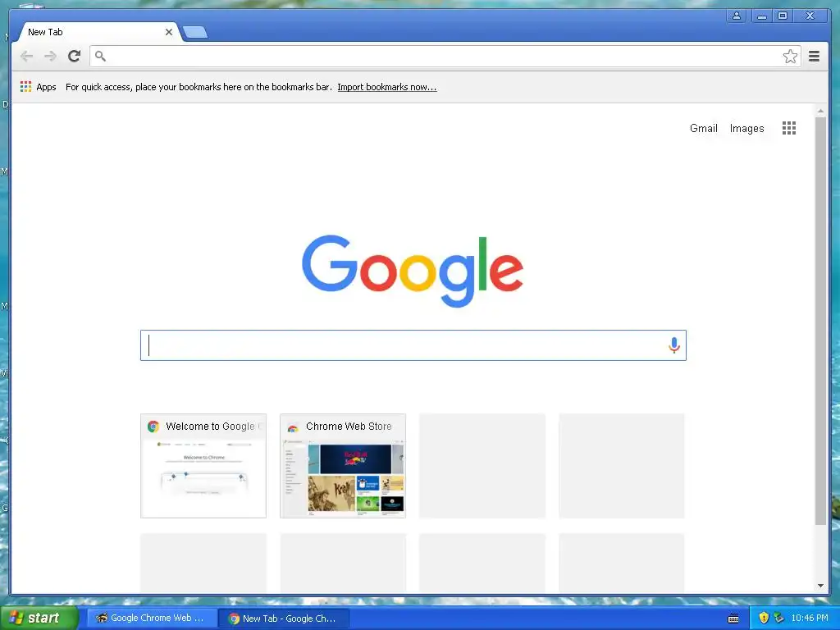The height and width of the screenshot is (630, 840).
Task: Click the Chrome profile person icon
Action: click(737, 16)
